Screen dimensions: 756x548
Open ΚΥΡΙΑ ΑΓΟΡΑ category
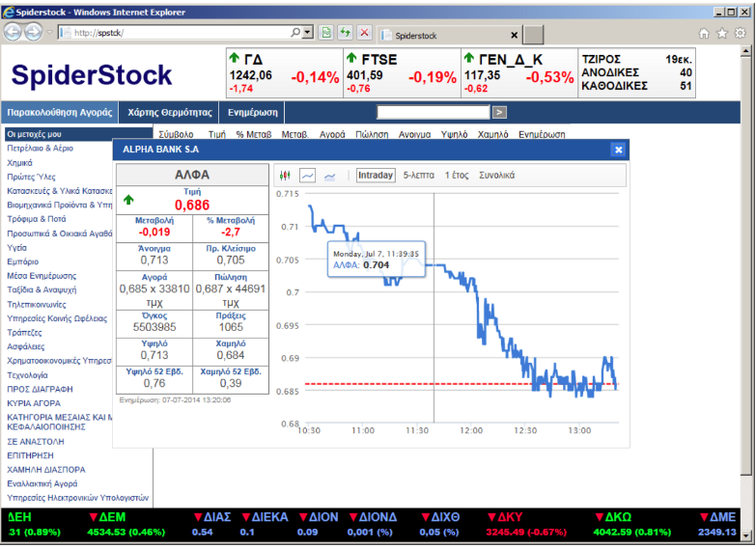coord(34,403)
